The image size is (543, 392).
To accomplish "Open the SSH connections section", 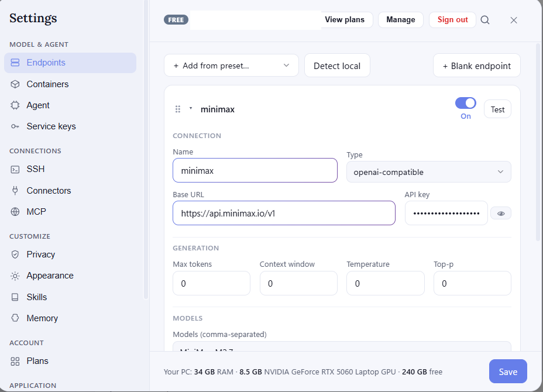I will (70, 169).
